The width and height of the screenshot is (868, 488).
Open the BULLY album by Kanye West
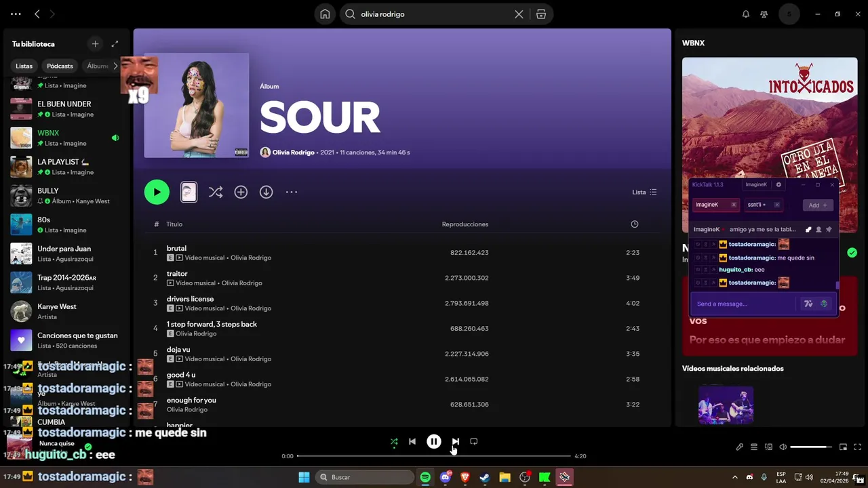click(66, 196)
